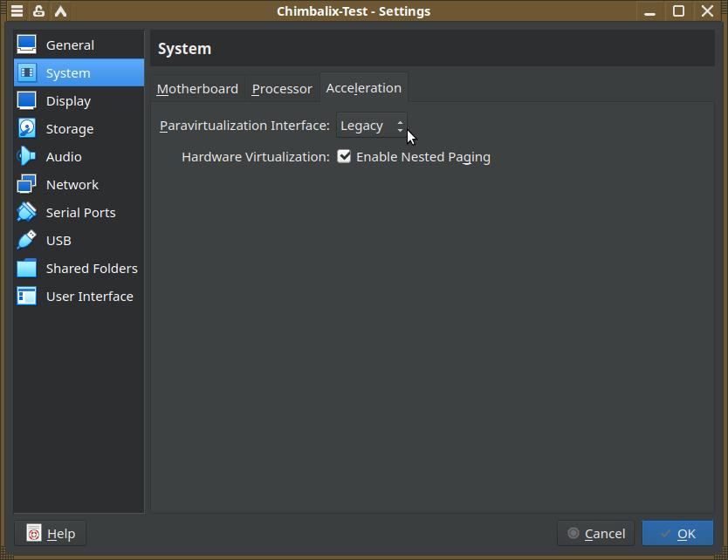Image resolution: width=728 pixels, height=560 pixels.
Task: Click the OK button
Action: [x=677, y=533]
